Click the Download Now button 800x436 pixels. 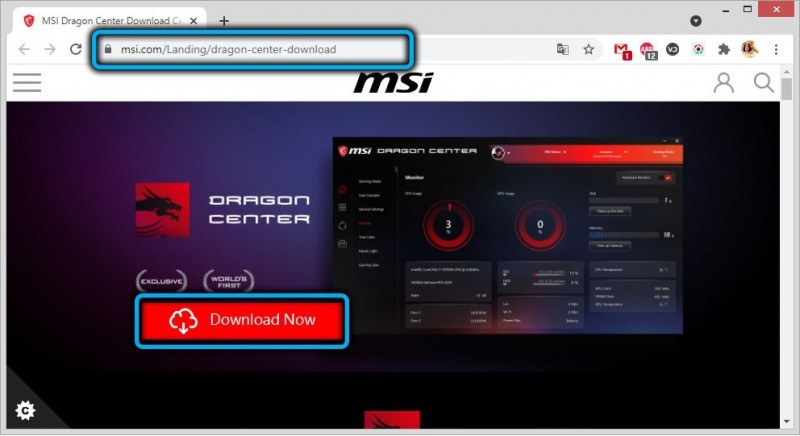[x=242, y=320]
